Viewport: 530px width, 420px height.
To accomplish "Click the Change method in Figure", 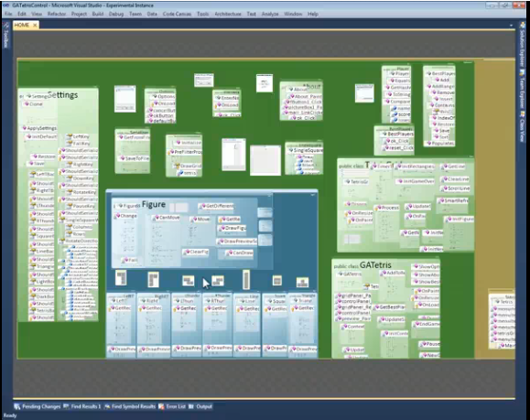I will [126, 216].
